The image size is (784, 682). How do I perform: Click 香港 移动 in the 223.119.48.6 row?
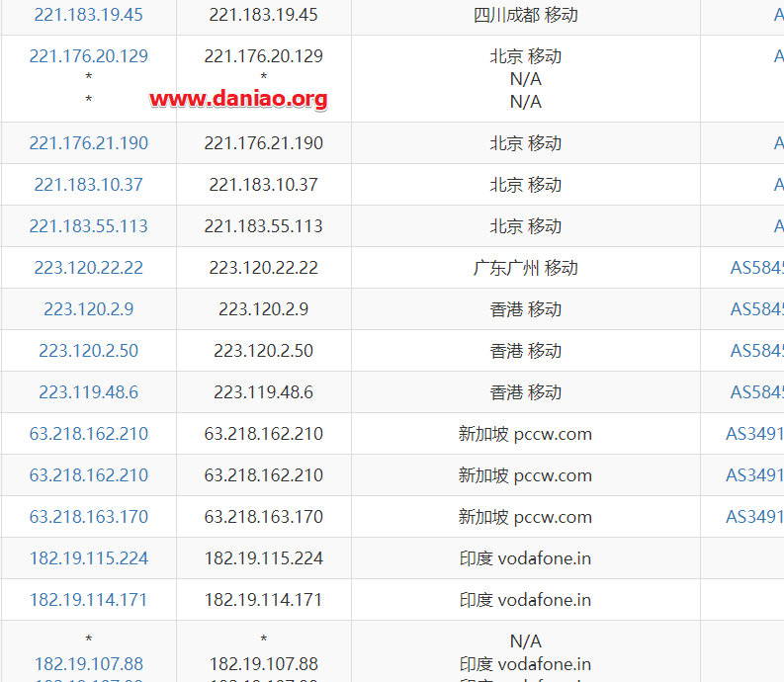point(526,392)
